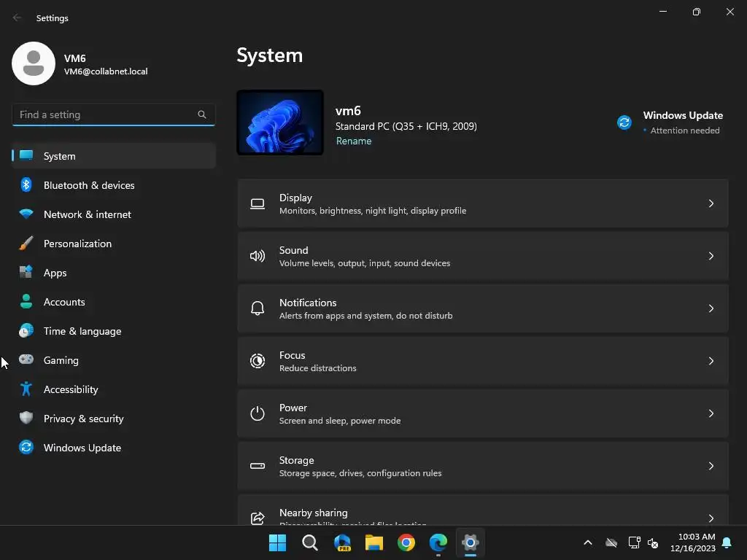Click the Display laptop icon
747x560 pixels.
point(258,204)
